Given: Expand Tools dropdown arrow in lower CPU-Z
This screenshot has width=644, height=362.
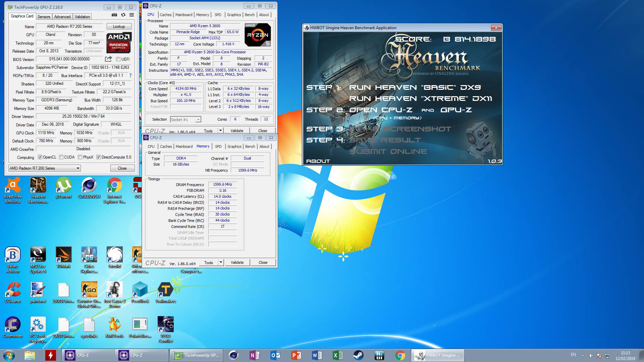Looking at the screenshot, I should (x=221, y=262).
